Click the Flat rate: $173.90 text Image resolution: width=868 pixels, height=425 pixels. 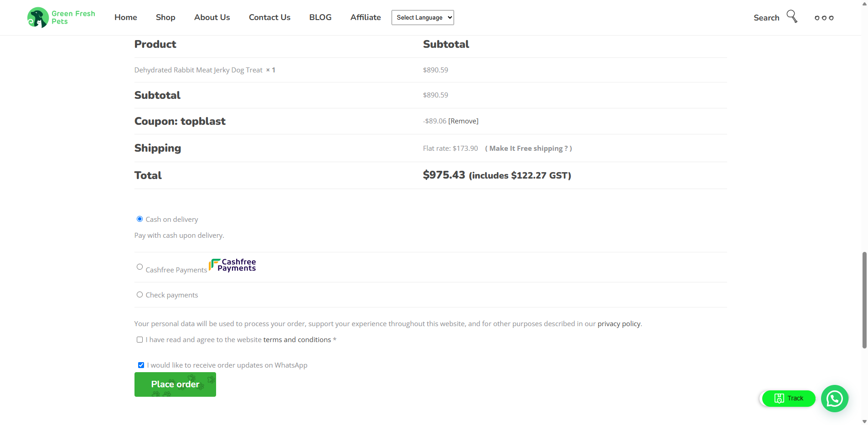point(450,148)
